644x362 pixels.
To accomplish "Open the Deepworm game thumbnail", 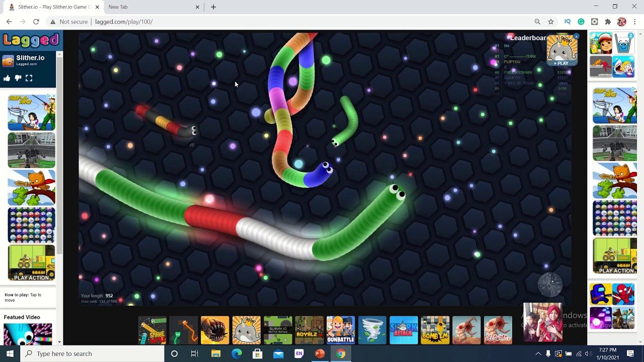I will coord(498,330).
